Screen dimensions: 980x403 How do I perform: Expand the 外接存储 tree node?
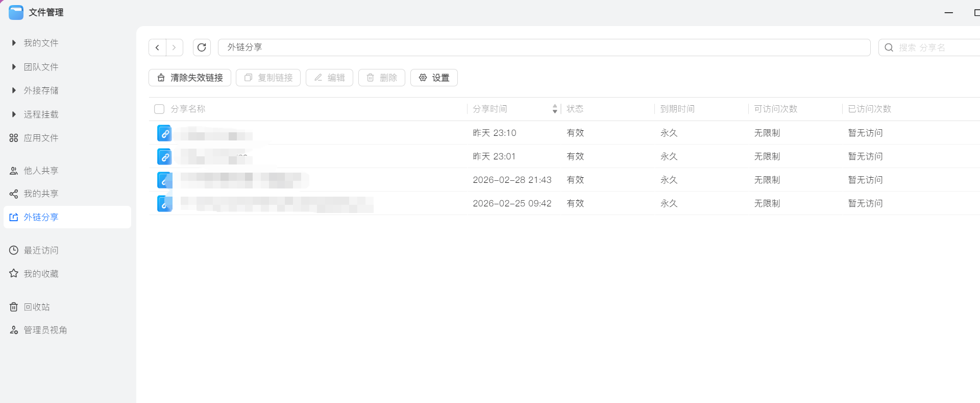14,90
